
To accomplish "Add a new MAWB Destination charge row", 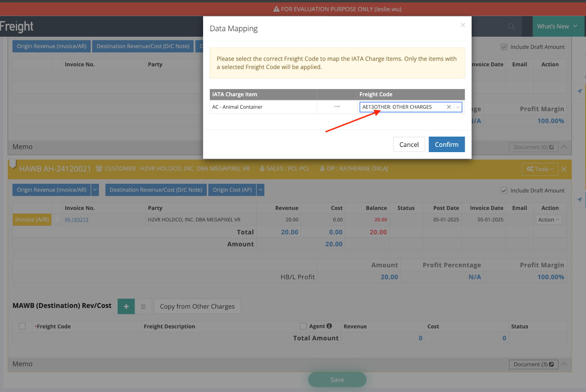I will (126, 307).
